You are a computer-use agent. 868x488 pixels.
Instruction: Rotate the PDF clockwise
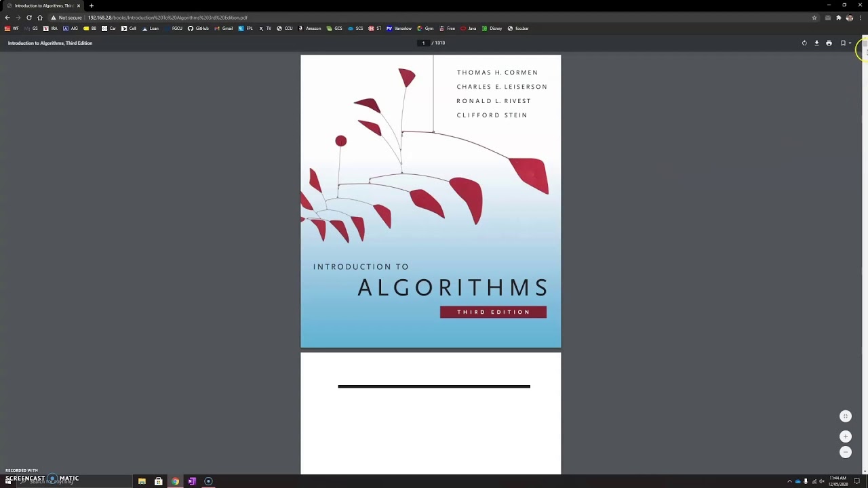(804, 43)
